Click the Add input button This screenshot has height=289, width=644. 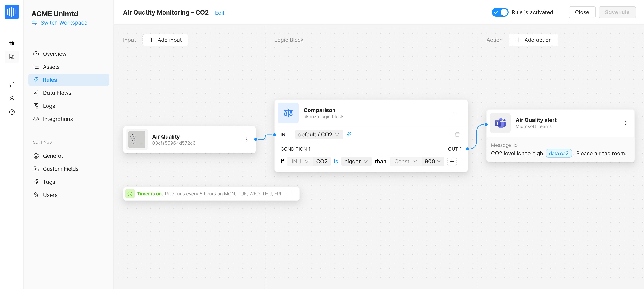165,40
